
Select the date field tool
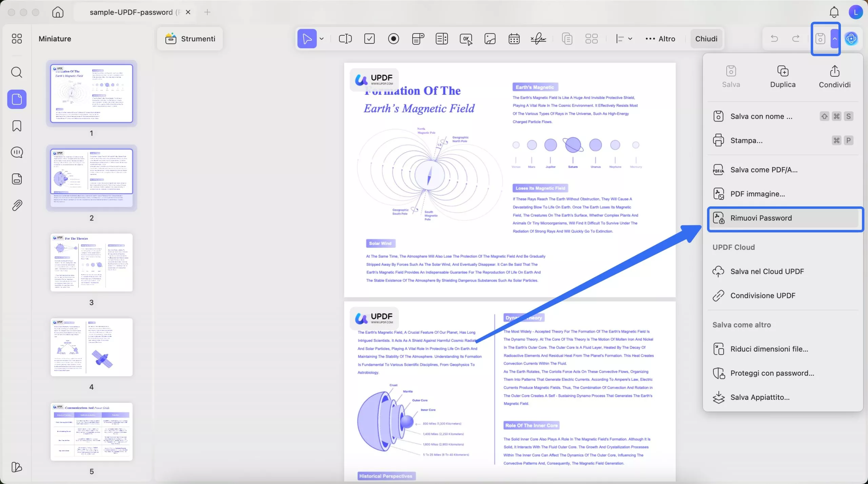(x=514, y=39)
